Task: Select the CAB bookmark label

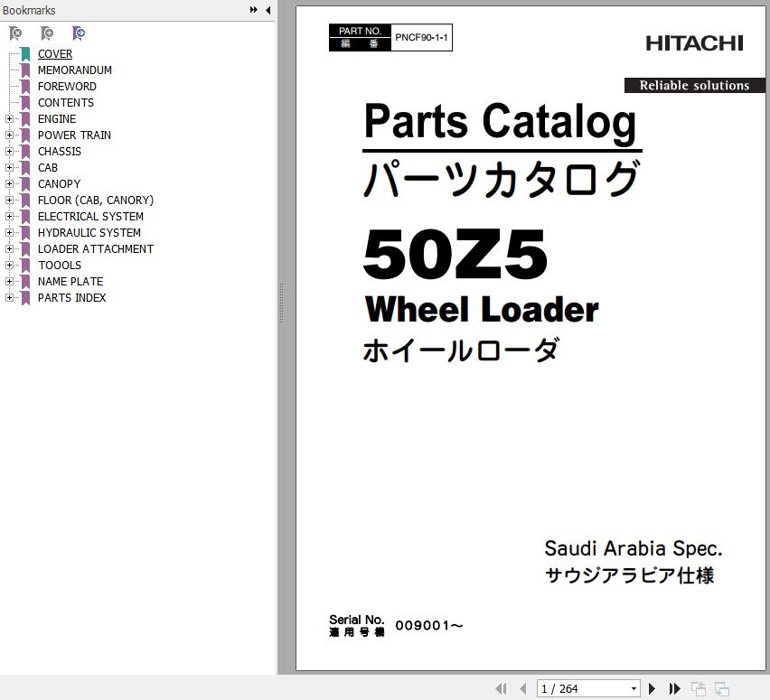Action: [x=48, y=167]
